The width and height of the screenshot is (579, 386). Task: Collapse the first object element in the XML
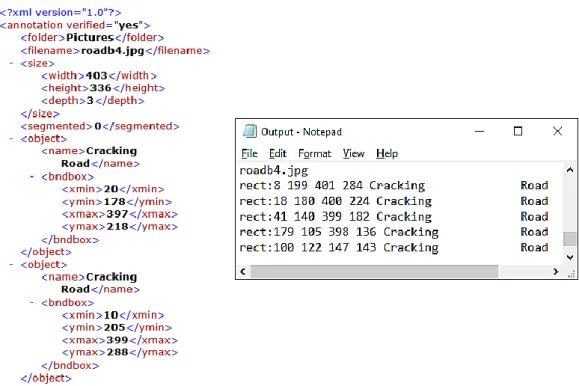[11, 139]
